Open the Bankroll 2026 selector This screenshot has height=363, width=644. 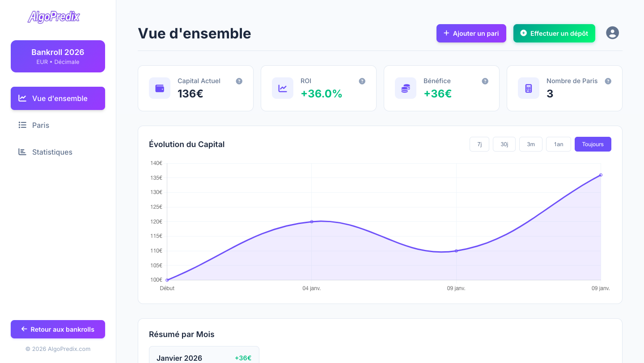[x=58, y=56]
